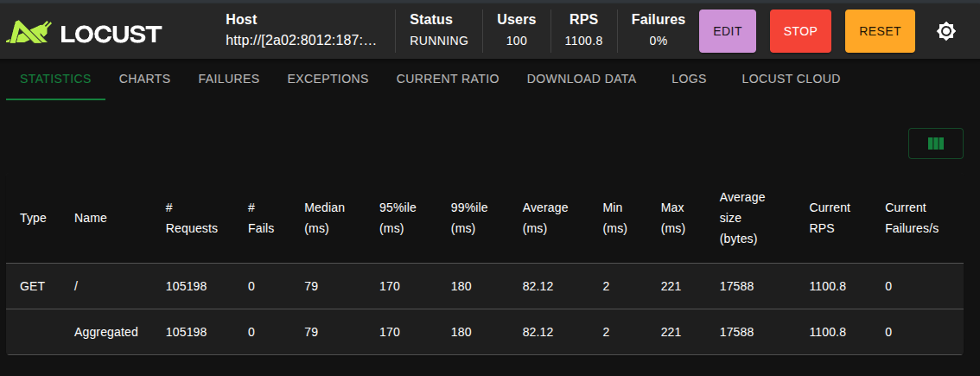Toggle dark mode with the sun icon
The width and height of the screenshot is (980, 376).
click(x=946, y=31)
